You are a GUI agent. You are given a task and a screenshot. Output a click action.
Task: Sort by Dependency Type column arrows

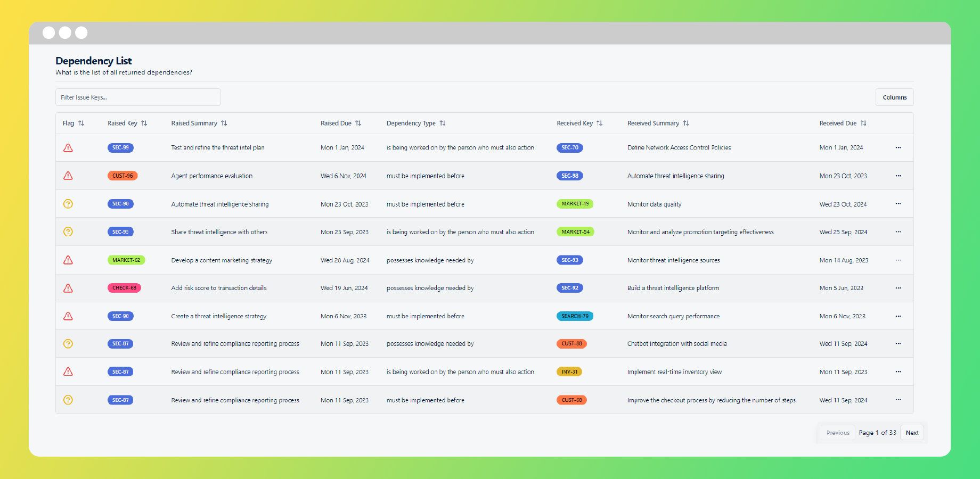click(x=443, y=123)
